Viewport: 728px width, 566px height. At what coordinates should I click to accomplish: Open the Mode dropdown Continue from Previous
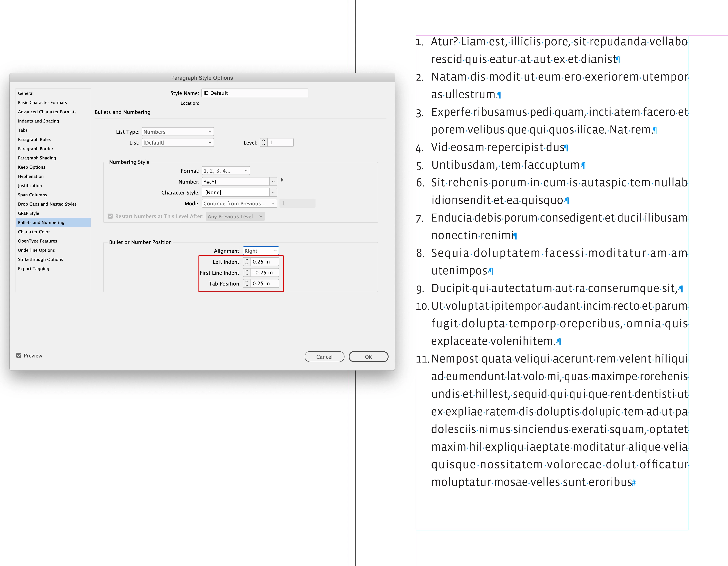point(239,203)
